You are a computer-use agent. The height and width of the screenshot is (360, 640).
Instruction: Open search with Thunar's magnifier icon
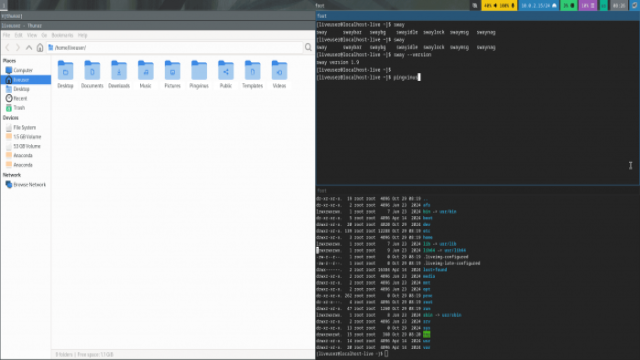[x=308, y=48]
